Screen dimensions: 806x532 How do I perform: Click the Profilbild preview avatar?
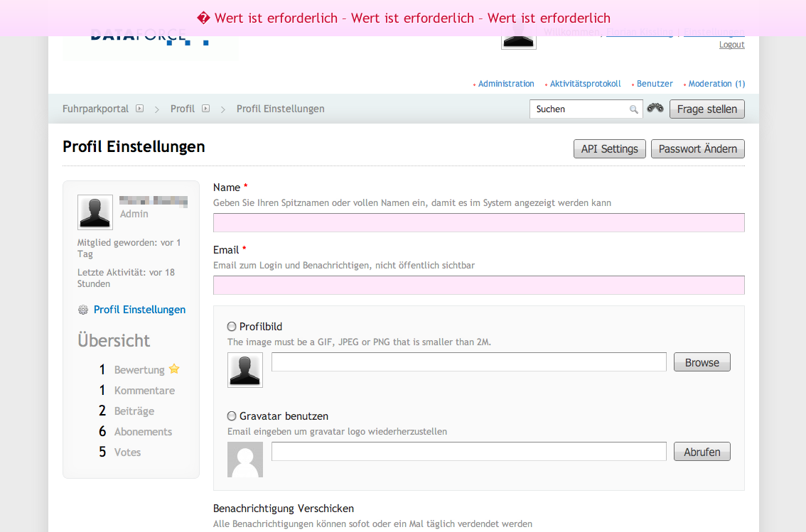click(245, 370)
